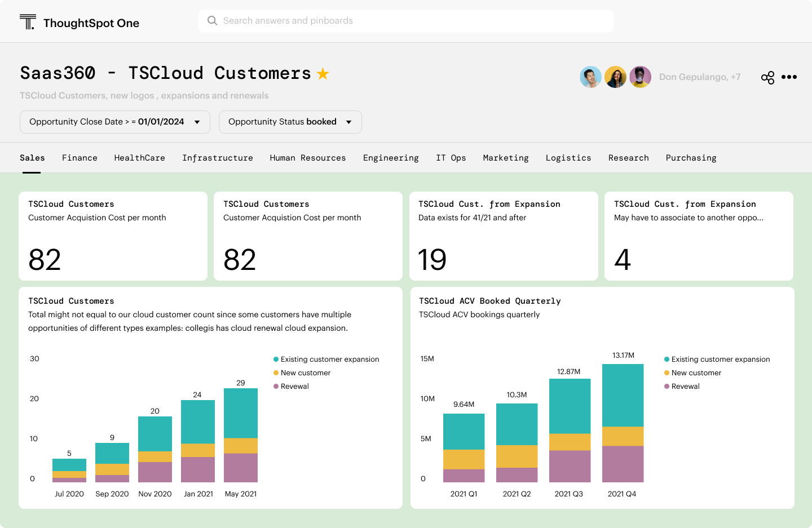Viewport: 812px width, 528px height.
Task: Go to the Engineering tab
Action: [x=391, y=158]
